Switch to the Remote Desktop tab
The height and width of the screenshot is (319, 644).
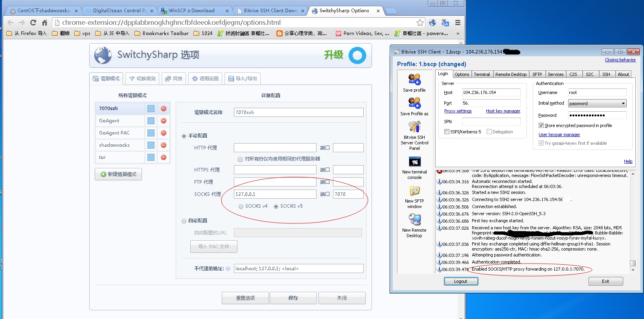(x=511, y=74)
